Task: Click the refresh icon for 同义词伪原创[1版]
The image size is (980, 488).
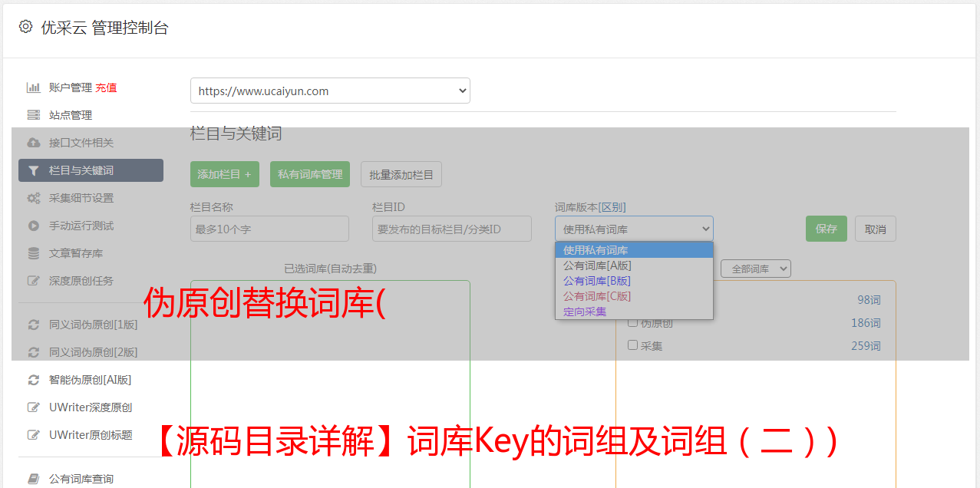Action: click(x=34, y=325)
